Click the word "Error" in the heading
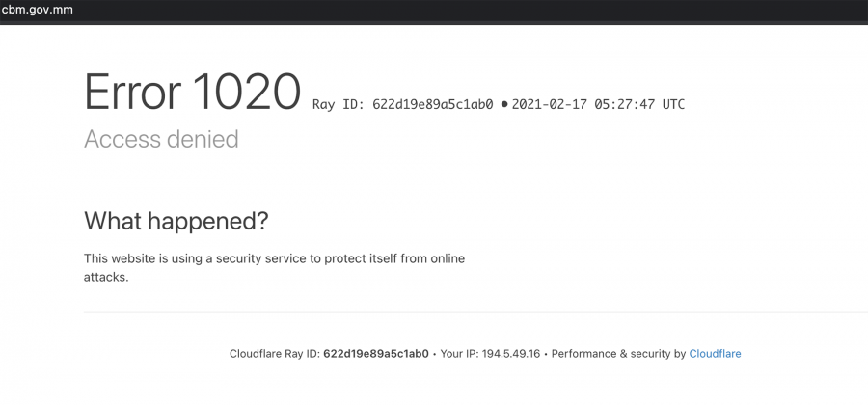 click(x=133, y=92)
